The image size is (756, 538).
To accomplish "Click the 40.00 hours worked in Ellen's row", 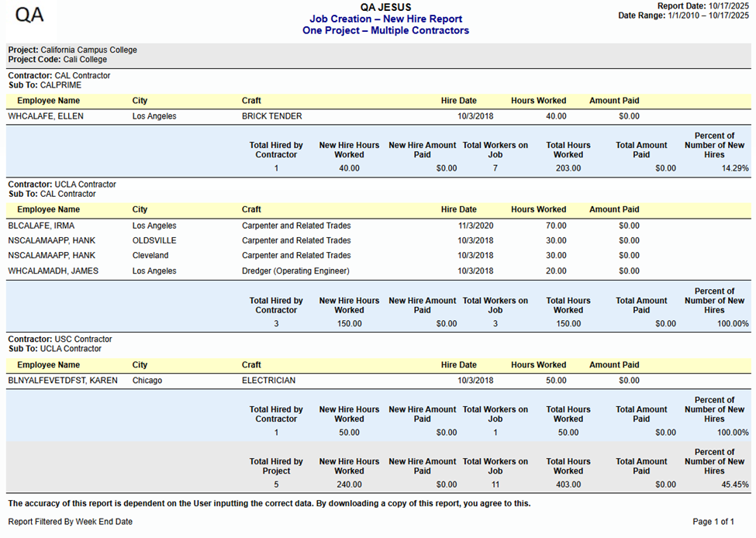I will point(556,116).
